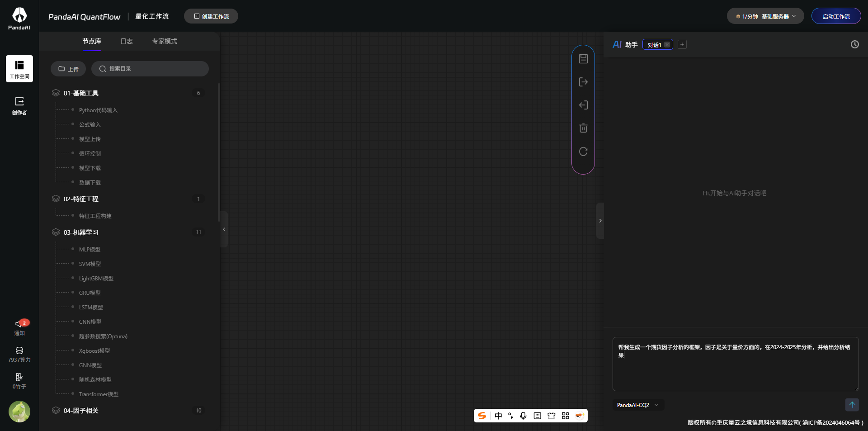Collapse the left node library panel
Viewport: 868px width, 431px height.
(224, 229)
